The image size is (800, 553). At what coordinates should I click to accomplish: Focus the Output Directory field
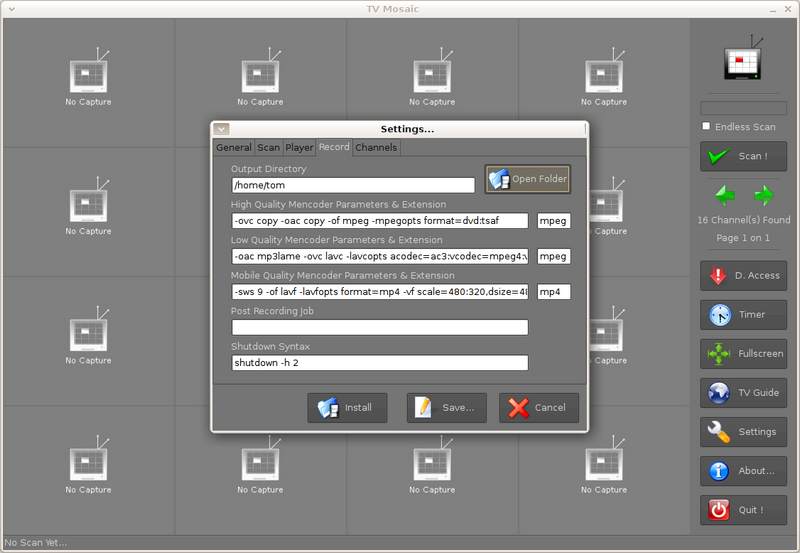(353, 185)
